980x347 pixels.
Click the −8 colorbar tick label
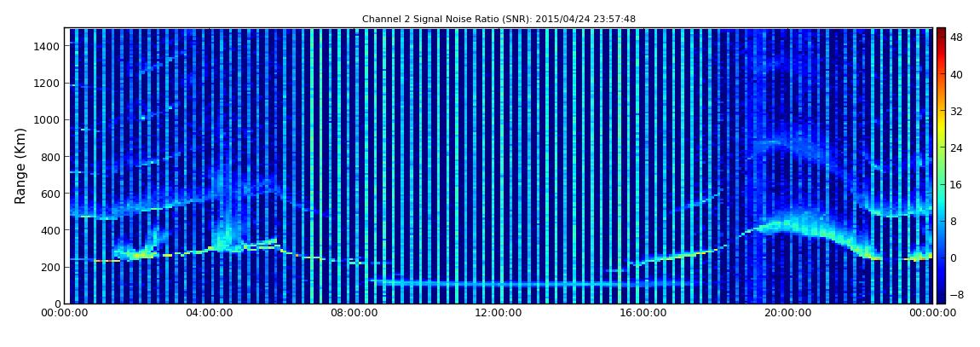957,294
